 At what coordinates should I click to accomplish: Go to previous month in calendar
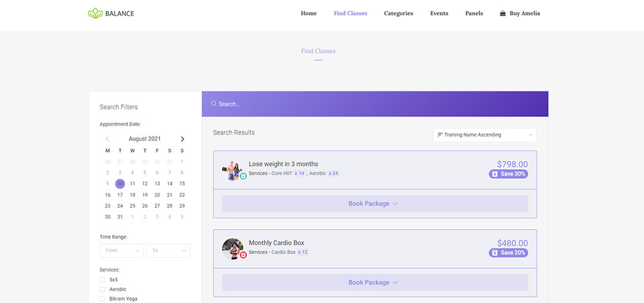[107, 139]
